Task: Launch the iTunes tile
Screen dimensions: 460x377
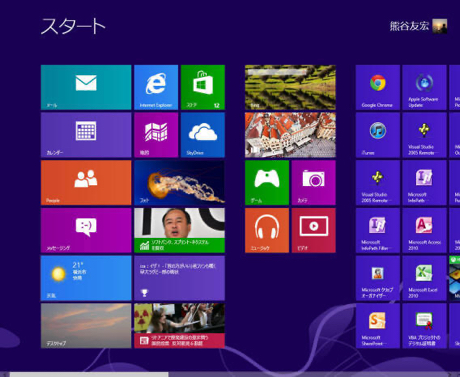Action: click(x=378, y=135)
